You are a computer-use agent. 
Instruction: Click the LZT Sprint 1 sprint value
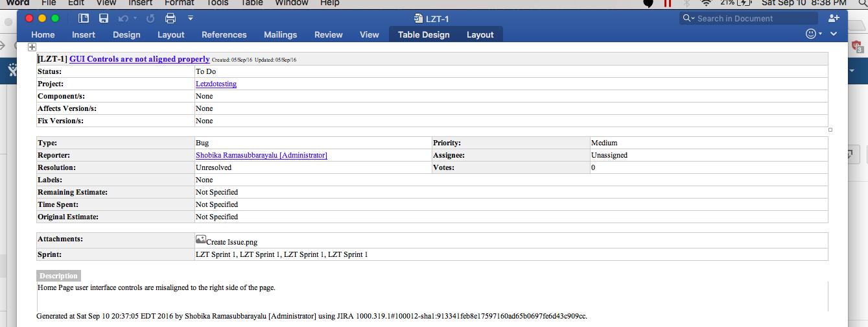[281, 254]
